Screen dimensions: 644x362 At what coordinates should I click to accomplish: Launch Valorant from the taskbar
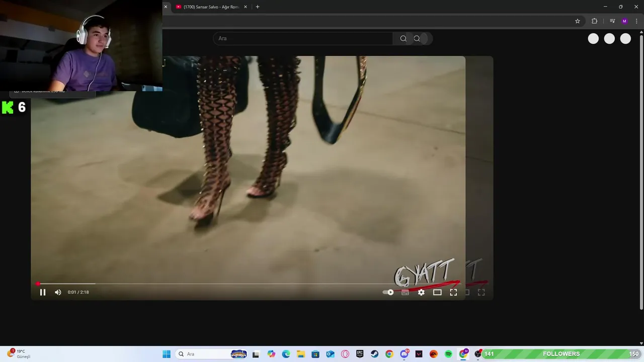(x=419, y=354)
